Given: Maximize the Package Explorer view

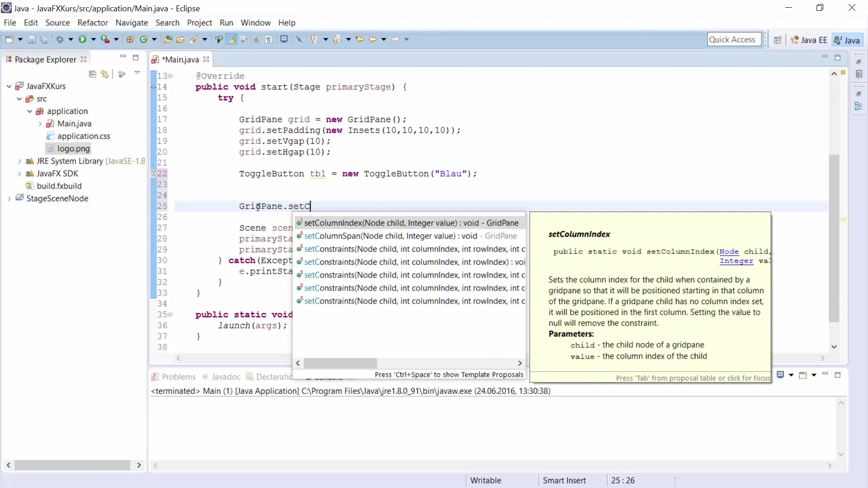Looking at the screenshot, I should tap(136, 57).
